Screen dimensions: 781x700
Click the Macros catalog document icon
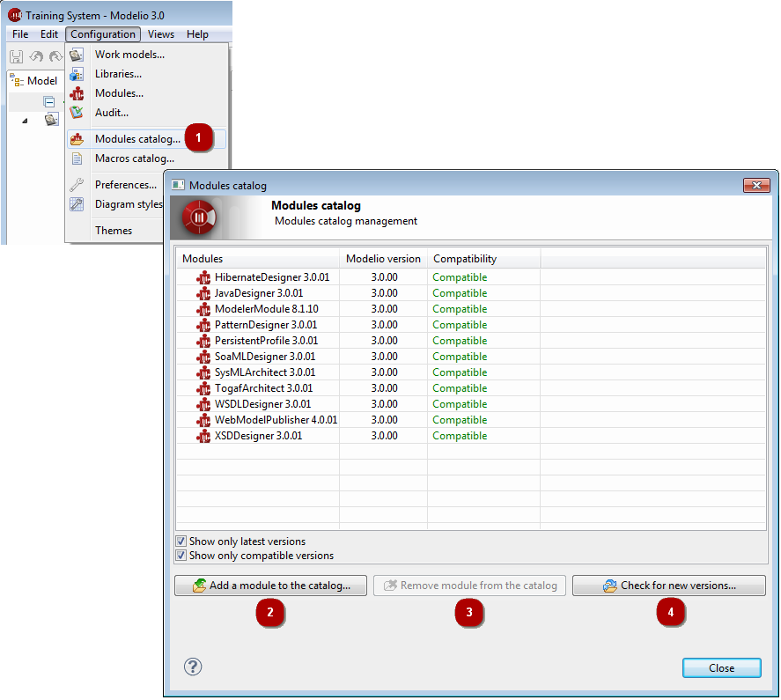pyautogui.click(x=77, y=158)
